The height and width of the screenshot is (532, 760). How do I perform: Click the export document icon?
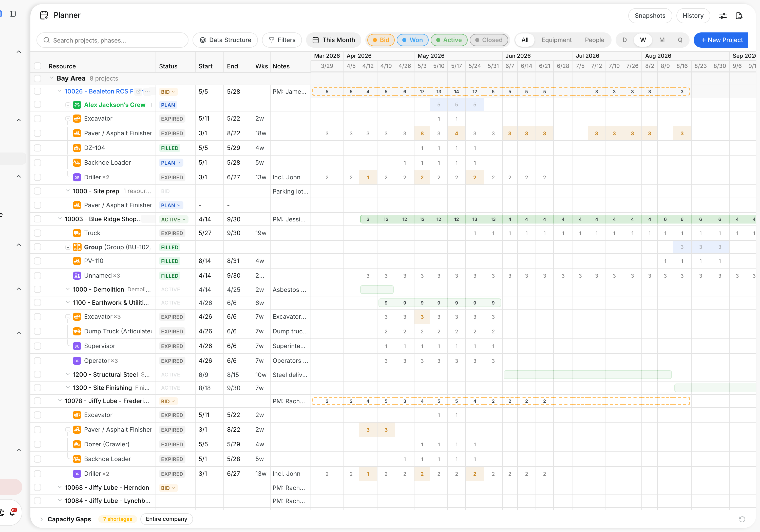[739, 15]
